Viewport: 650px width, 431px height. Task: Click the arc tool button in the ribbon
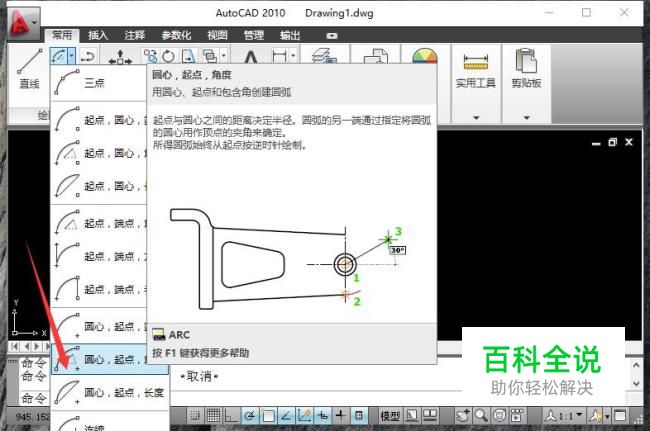59,56
